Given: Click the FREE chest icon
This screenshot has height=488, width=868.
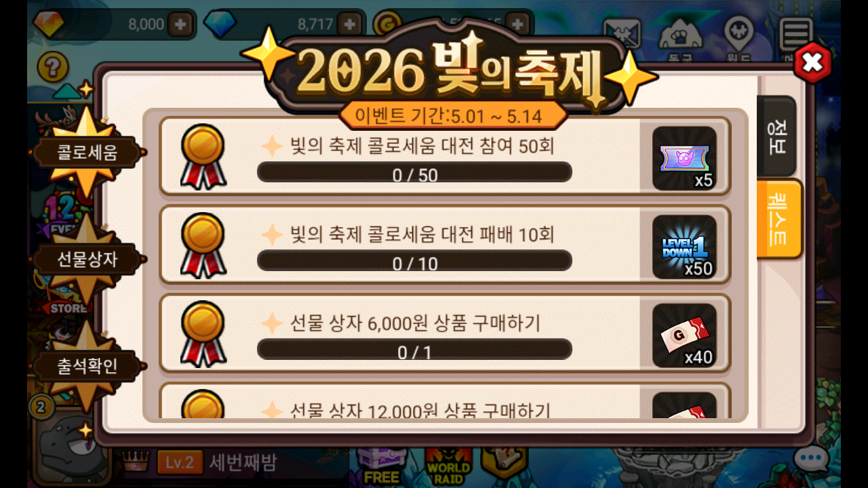Looking at the screenshot, I should pos(382,468).
